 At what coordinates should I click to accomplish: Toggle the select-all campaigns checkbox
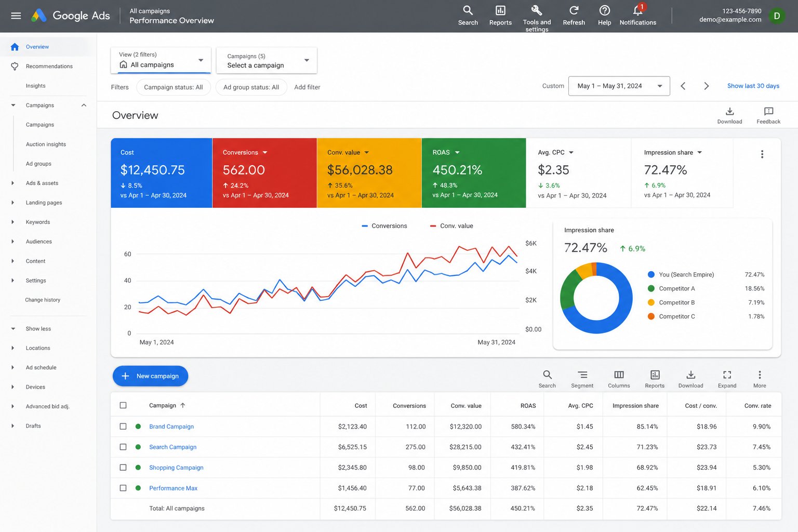click(123, 405)
